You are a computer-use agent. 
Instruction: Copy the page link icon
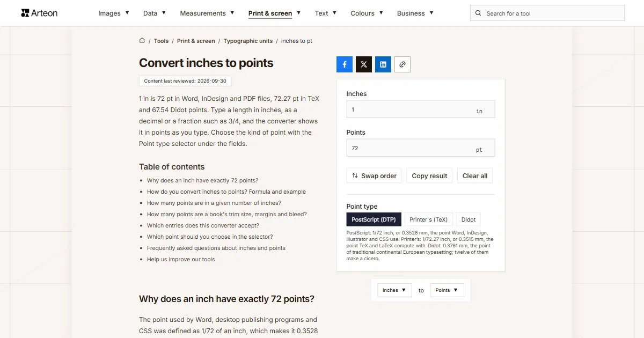coord(402,64)
